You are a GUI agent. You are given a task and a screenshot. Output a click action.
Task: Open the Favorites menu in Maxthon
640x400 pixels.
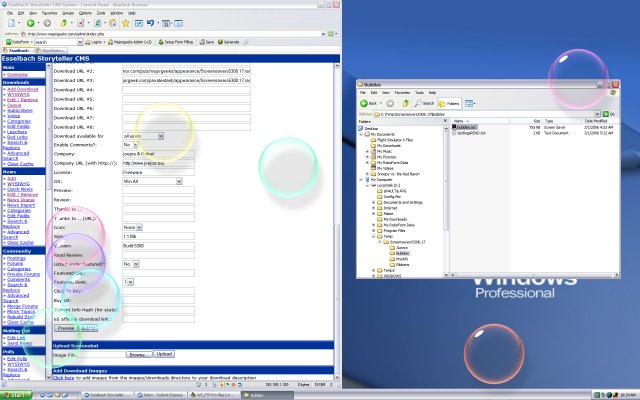[49, 13]
